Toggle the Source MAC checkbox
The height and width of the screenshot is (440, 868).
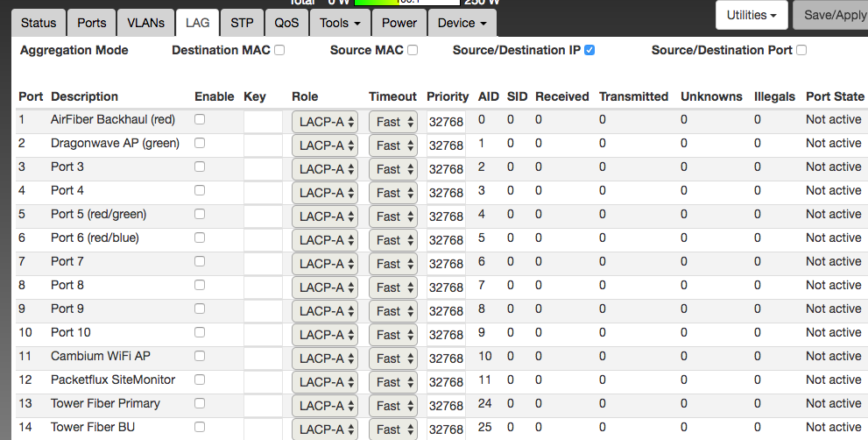click(x=413, y=51)
